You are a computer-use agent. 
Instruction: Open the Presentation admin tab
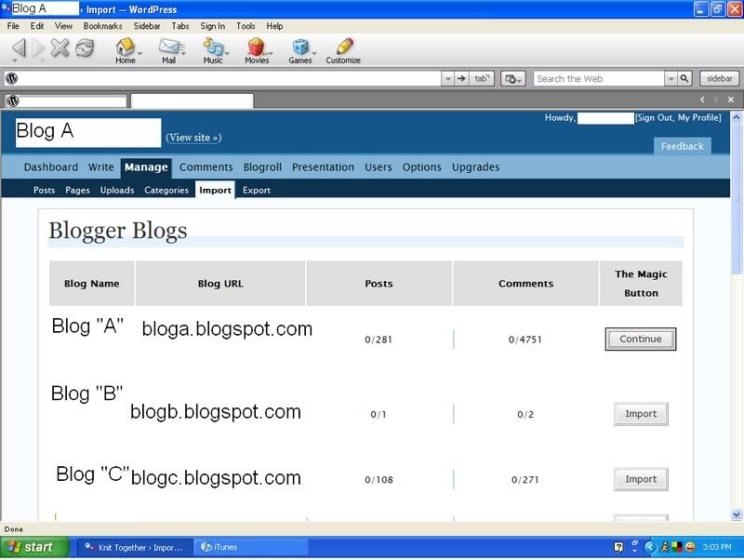[x=323, y=167]
